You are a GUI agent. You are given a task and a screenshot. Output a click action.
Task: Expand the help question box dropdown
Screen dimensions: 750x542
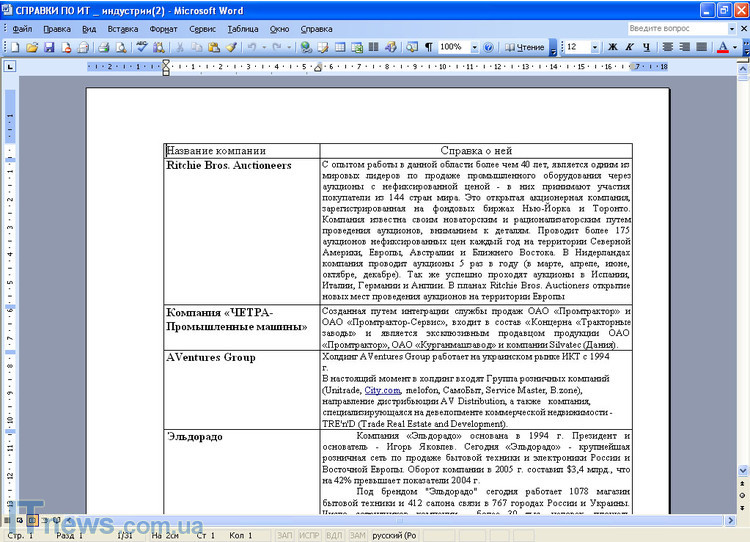tap(732, 29)
